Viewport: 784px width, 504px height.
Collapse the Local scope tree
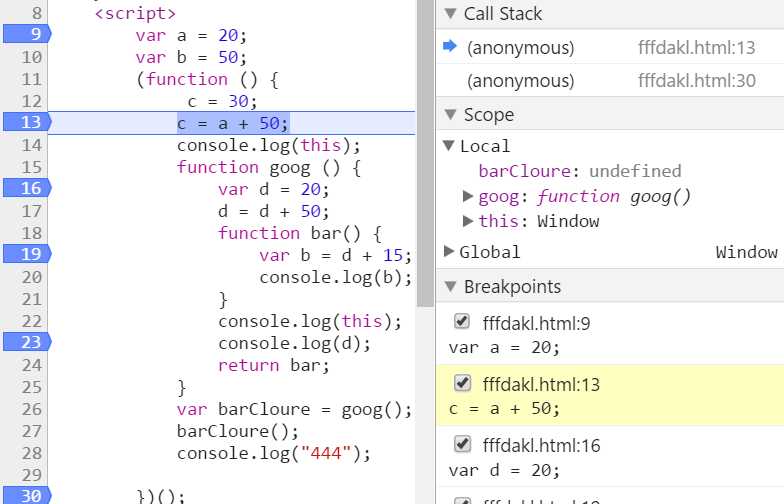(x=448, y=146)
